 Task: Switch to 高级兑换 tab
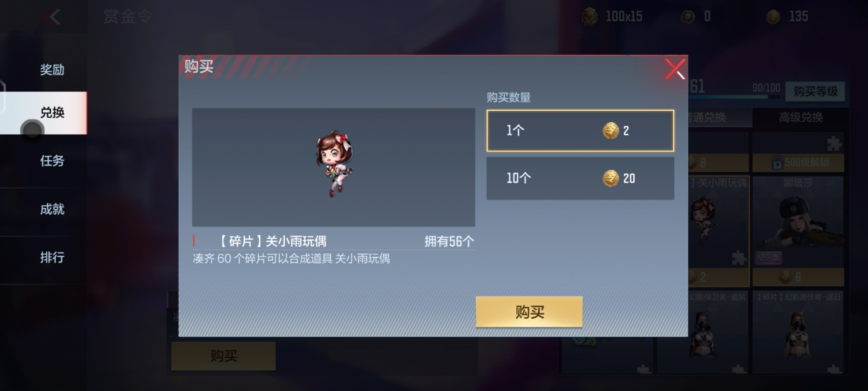(x=800, y=117)
